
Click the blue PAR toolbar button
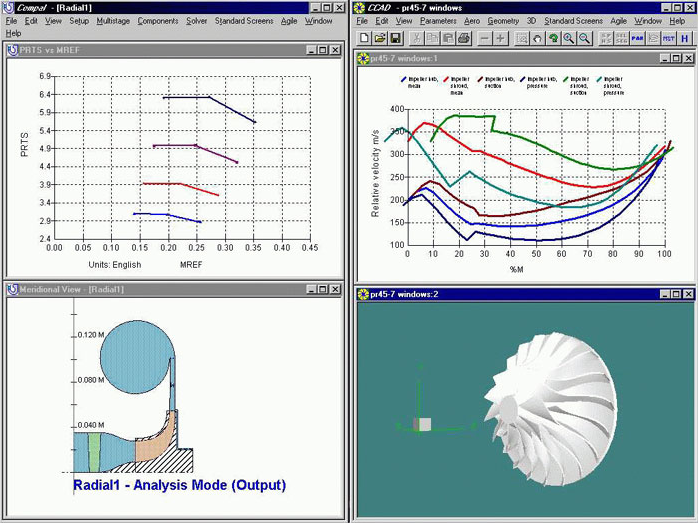click(637, 38)
